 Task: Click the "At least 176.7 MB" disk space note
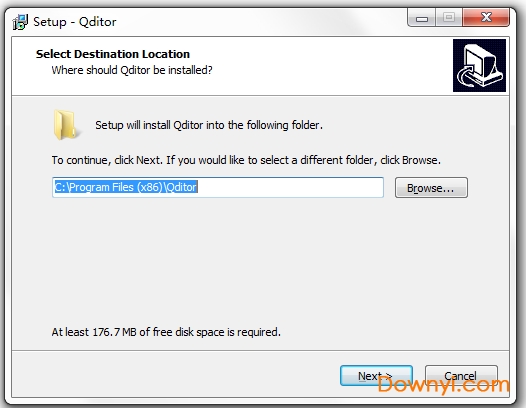coord(166,332)
